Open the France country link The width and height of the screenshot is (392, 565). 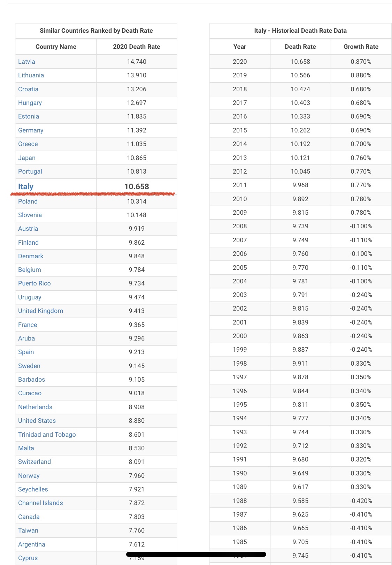[x=28, y=325]
